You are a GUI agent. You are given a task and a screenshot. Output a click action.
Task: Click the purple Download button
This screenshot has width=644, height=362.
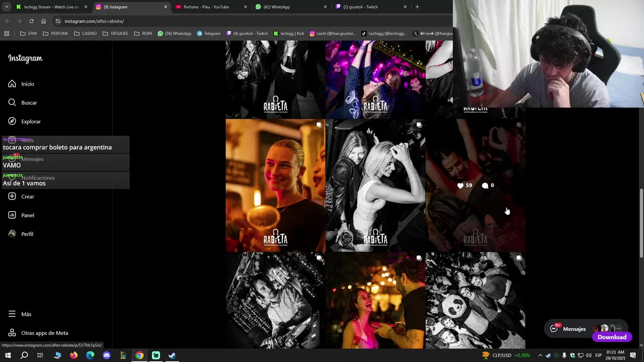(x=612, y=337)
